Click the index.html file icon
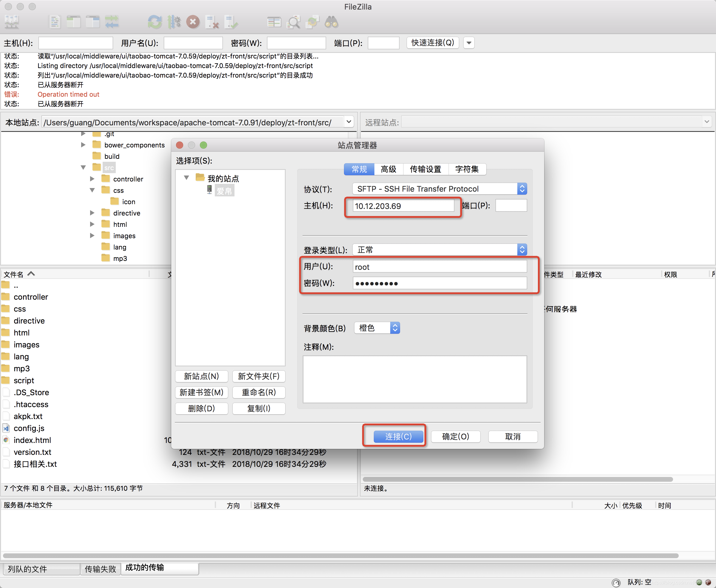716x588 pixels. click(x=6, y=440)
